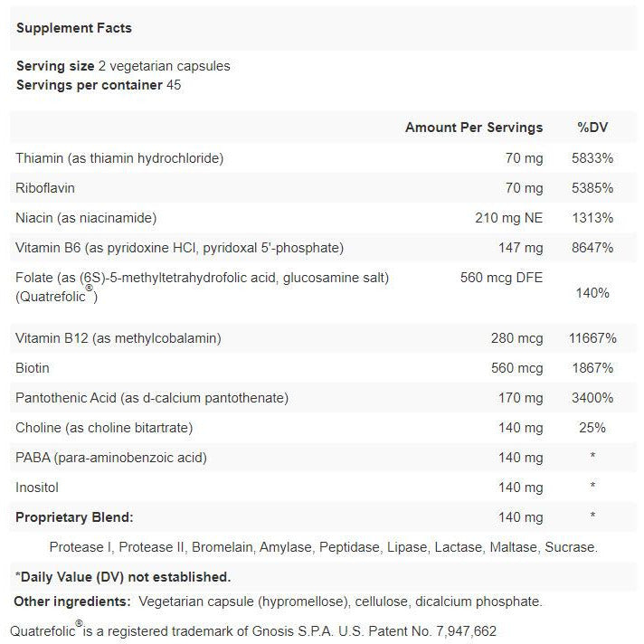This screenshot has height=644, width=644.
Task: Click the Riboflavin 70 mg amount
Action: (524, 188)
